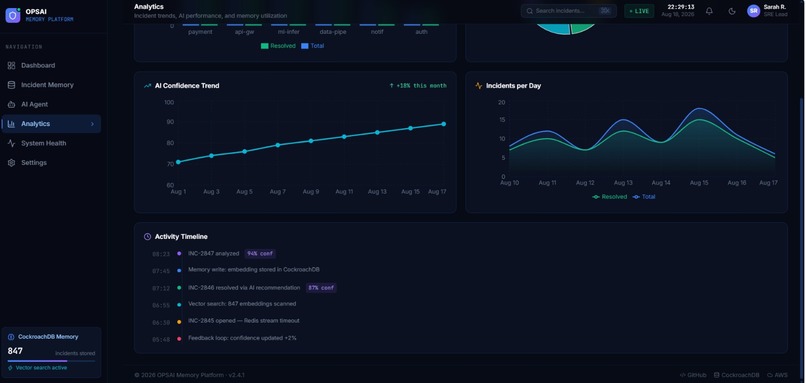Click the OPSAI logo icon
Viewport: 806px width, 383px height.
point(13,15)
